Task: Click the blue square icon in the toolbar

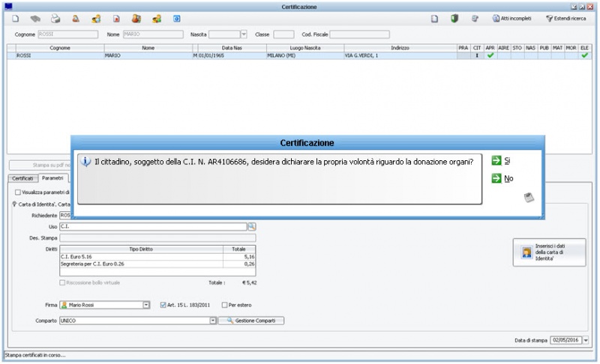Action: pyautogui.click(x=177, y=18)
